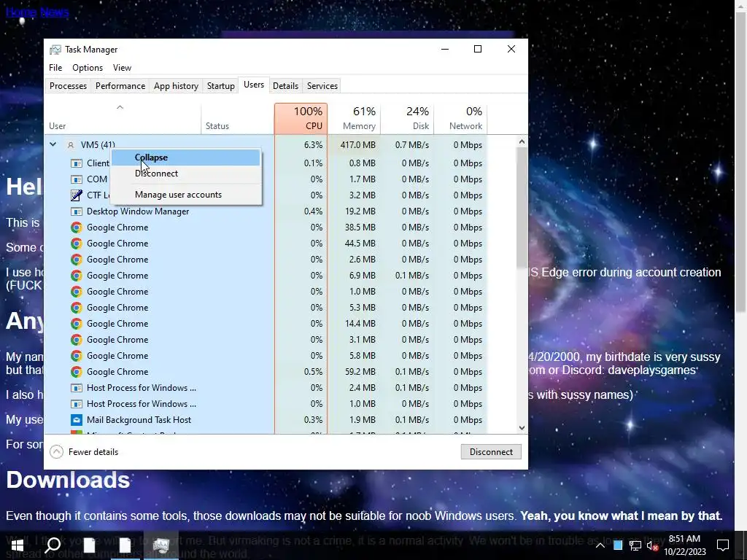Image resolution: width=747 pixels, height=560 pixels.
Task: Click the scrollbar up arrow in user list
Action: (x=522, y=141)
